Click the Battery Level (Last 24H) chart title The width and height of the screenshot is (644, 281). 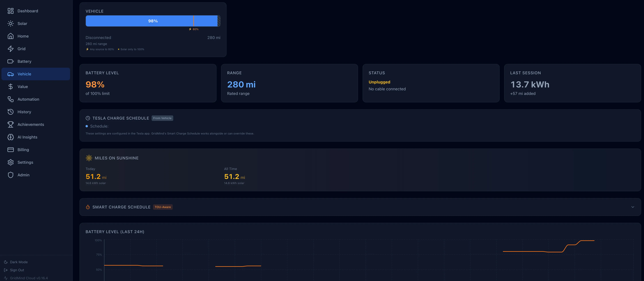(x=115, y=232)
